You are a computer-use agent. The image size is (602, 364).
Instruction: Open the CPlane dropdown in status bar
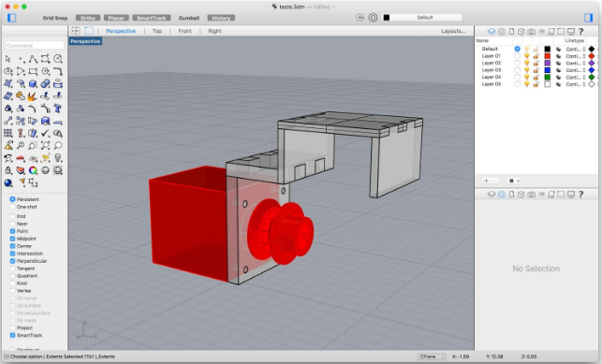click(432, 357)
